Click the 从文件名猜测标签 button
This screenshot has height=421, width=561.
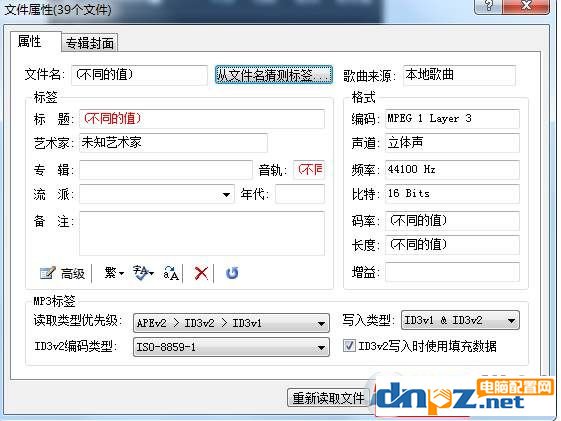point(274,75)
